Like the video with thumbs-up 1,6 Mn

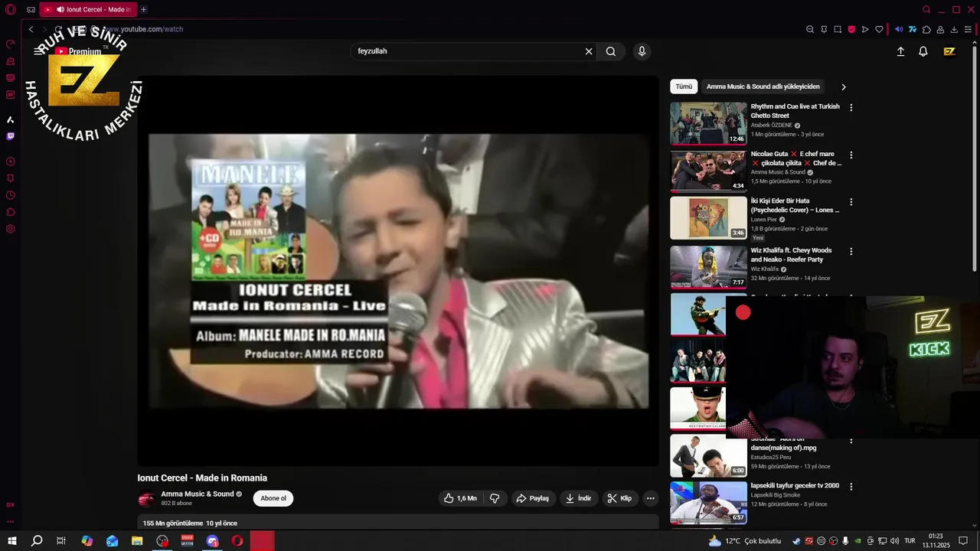(460, 498)
